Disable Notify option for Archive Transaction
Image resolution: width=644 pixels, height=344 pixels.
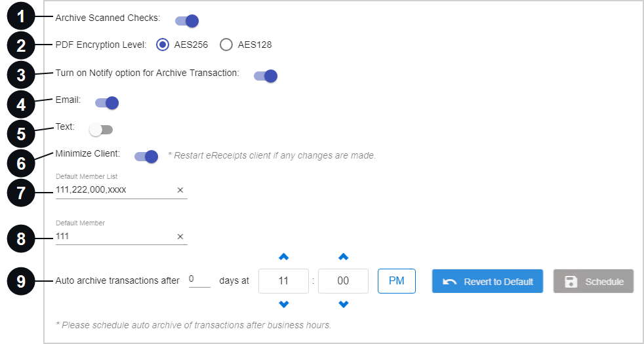coord(266,76)
